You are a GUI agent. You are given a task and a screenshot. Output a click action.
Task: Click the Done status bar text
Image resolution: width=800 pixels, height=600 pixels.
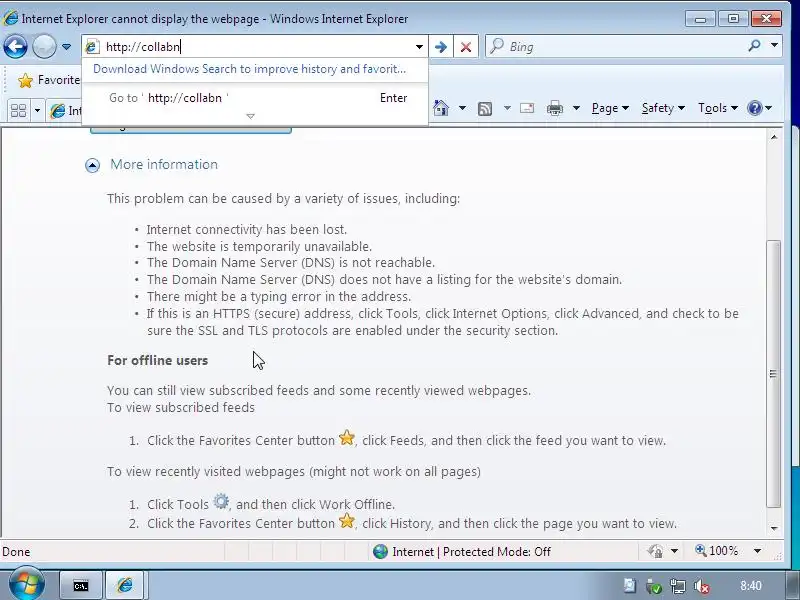pyautogui.click(x=16, y=552)
